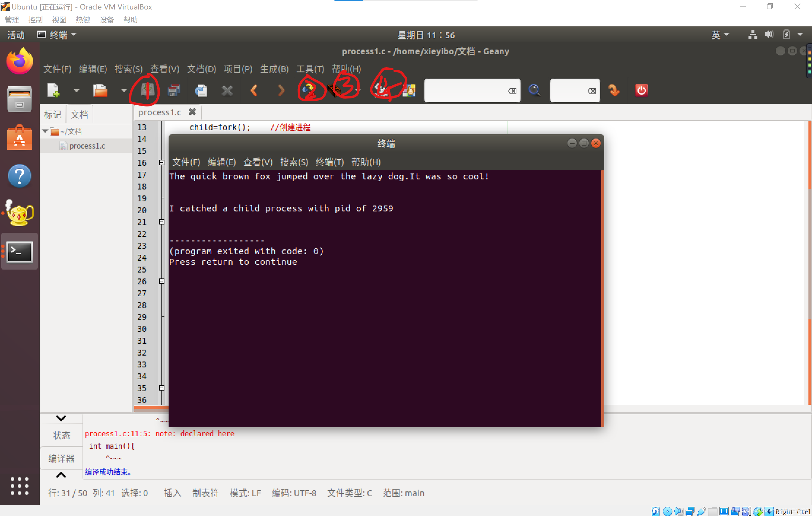This screenshot has width=812, height=516.
Task: Click the Reload file icon
Action: [x=201, y=90]
